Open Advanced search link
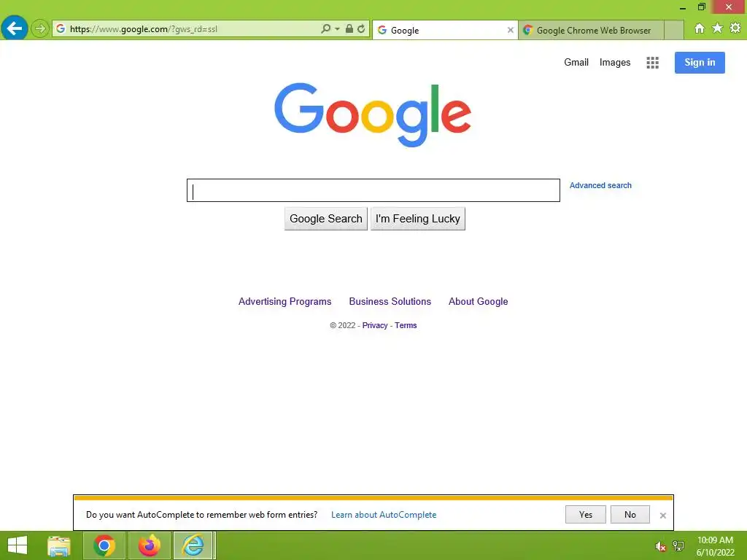The width and height of the screenshot is (747, 560). [600, 185]
